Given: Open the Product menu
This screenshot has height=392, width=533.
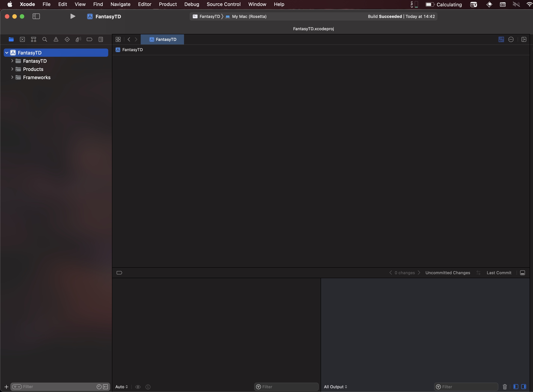Looking at the screenshot, I should pyautogui.click(x=168, y=4).
